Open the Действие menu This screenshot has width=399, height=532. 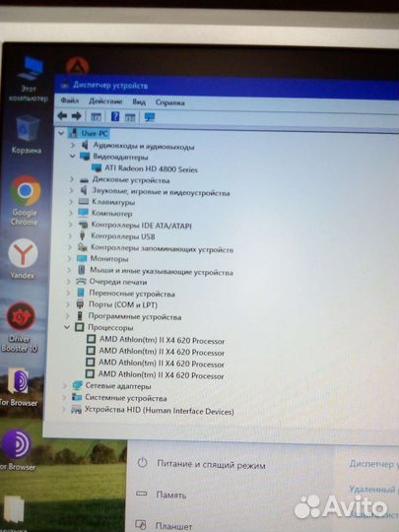tap(105, 101)
